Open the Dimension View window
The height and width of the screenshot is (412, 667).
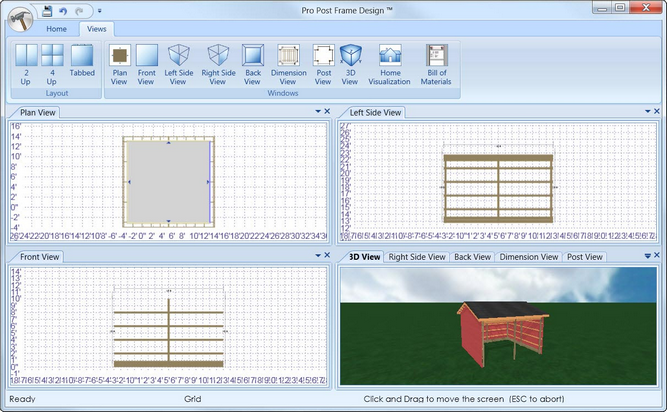point(288,65)
